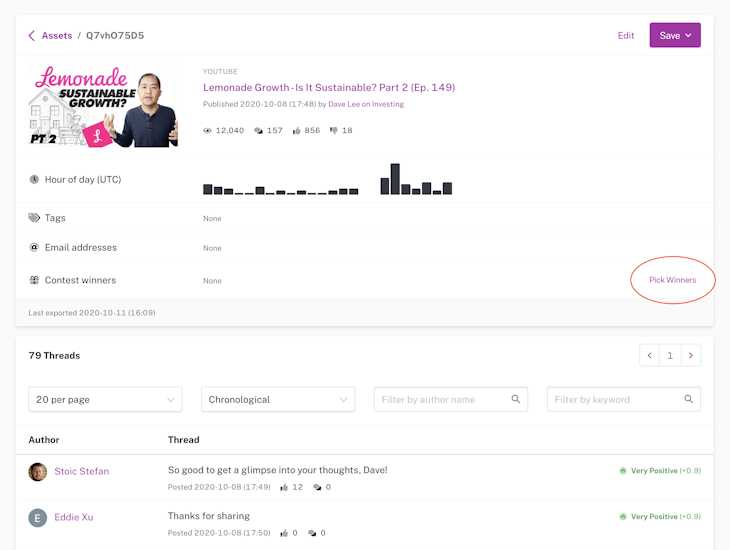
Task: Visit Dave Lee on Investing channel
Action: click(x=366, y=104)
